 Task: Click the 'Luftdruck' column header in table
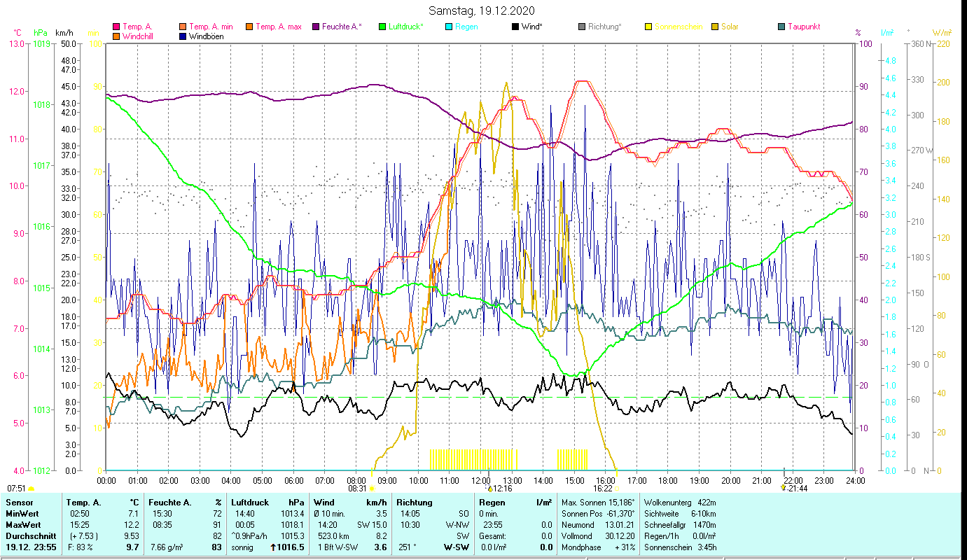250,503
